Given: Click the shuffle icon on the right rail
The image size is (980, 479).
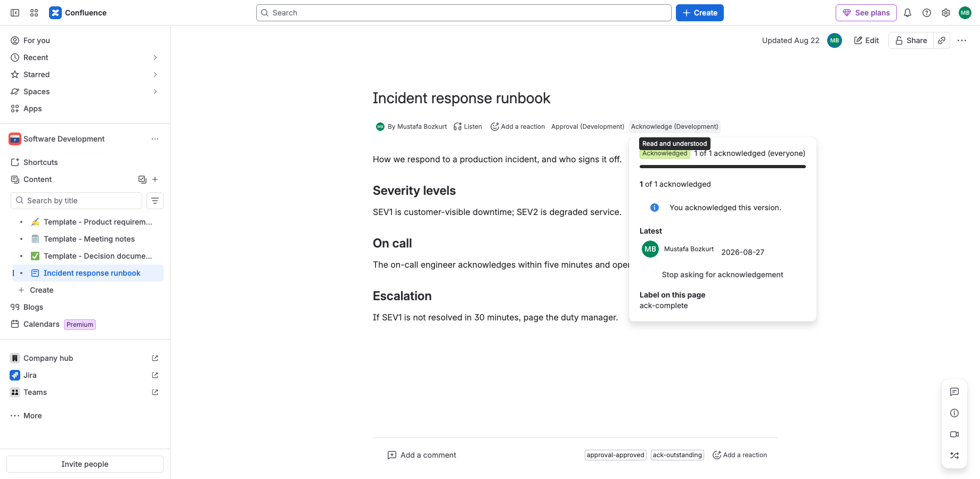Looking at the screenshot, I should click(x=954, y=456).
